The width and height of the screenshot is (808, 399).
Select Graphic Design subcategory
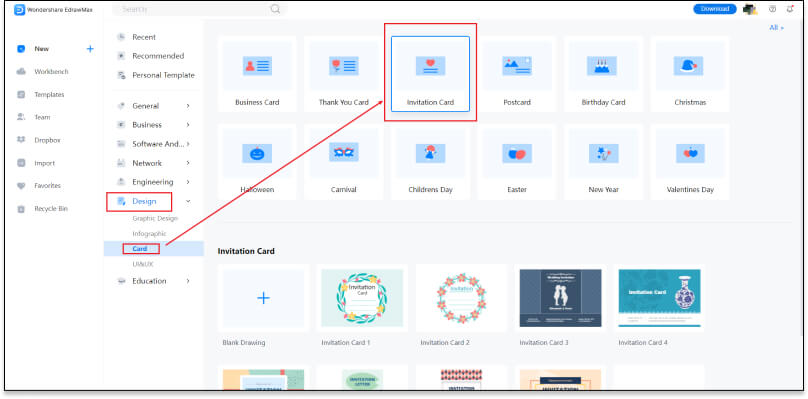(x=155, y=219)
